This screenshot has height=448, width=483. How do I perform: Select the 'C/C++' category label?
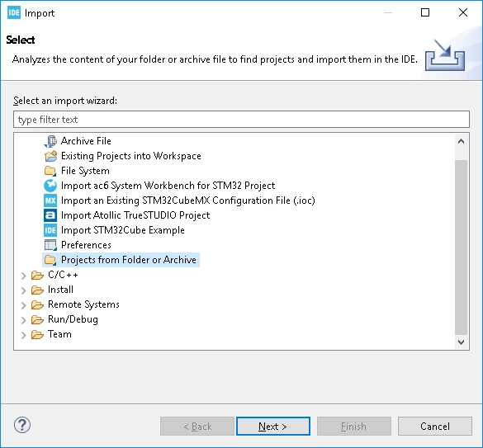(x=63, y=275)
